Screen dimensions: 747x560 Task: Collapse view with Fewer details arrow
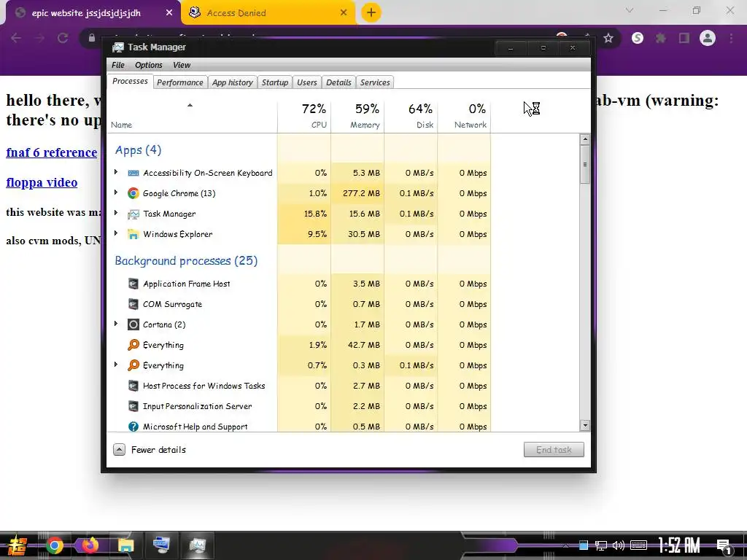(119, 449)
